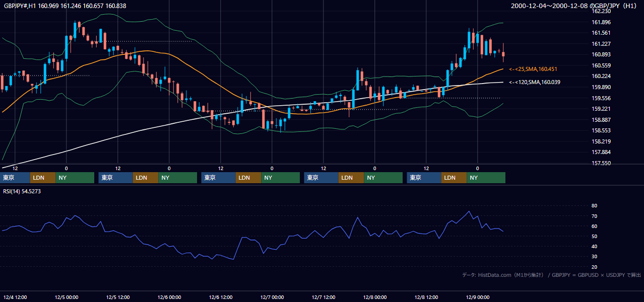Select the NY session box on 12/5

(178, 178)
